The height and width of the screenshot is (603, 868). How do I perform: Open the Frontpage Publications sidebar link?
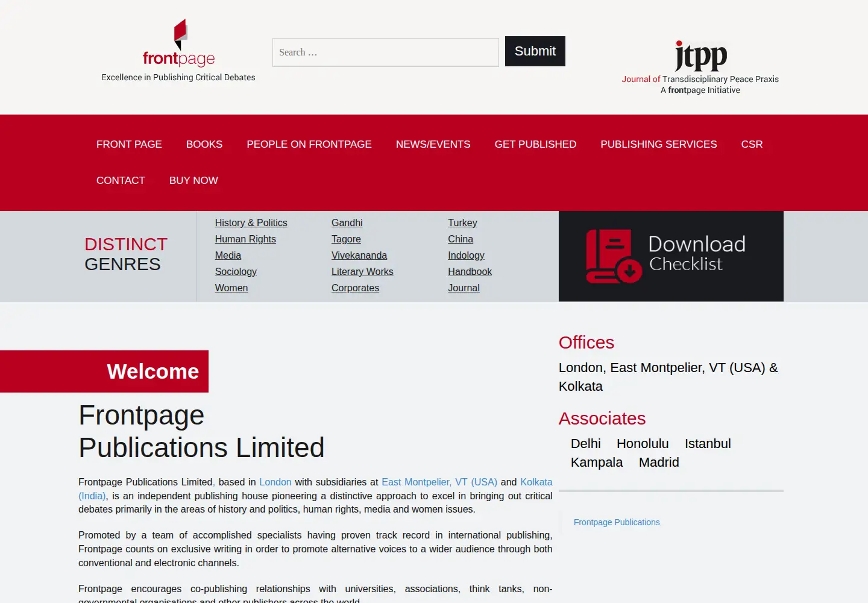pyautogui.click(x=617, y=522)
